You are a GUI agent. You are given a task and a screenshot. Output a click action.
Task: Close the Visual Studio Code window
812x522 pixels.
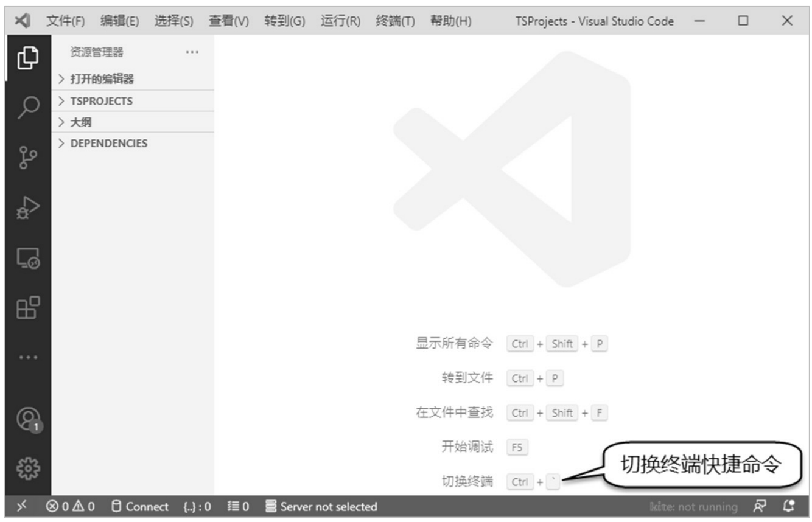tap(787, 21)
